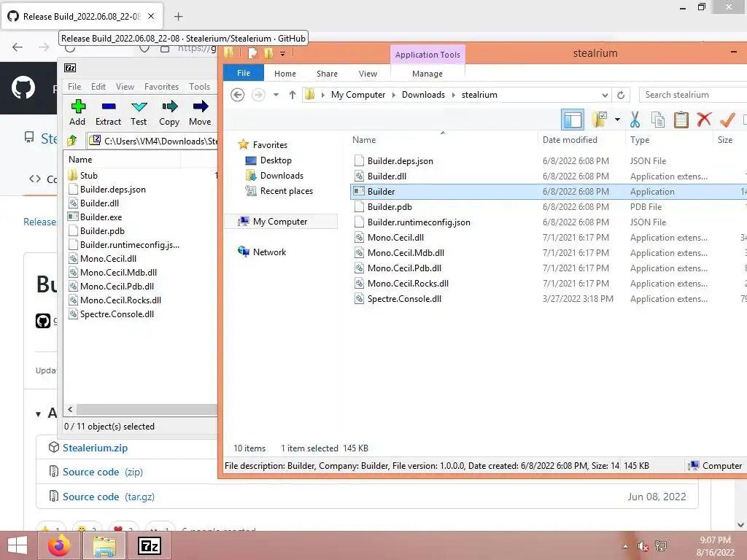Open the 7-Zip Favorites menu
Viewport: 747px width, 560px height.
coord(161,87)
